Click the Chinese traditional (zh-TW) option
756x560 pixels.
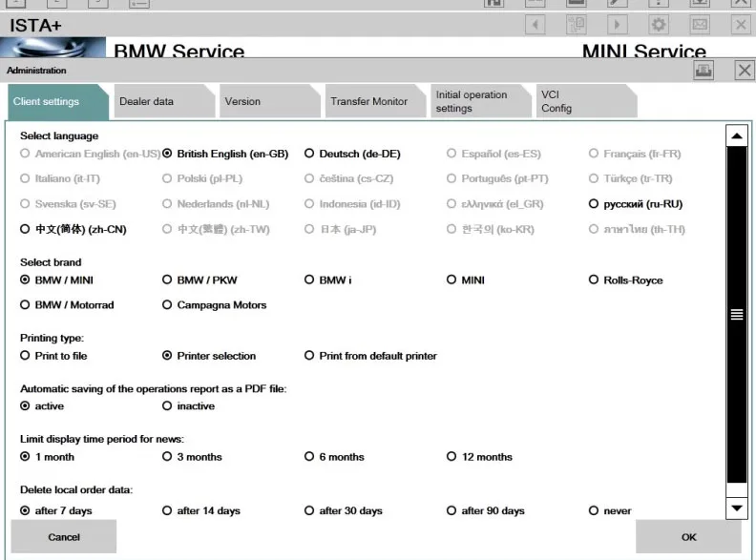(216, 229)
